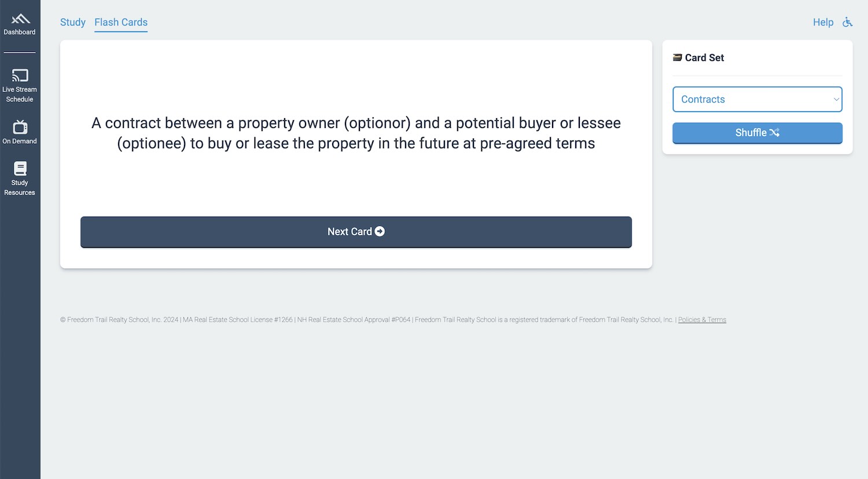Image resolution: width=868 pixels, height=479 pixels.
Task: Click the Card Set heading text
Action: pyautogui.click(x=704, y=57)
